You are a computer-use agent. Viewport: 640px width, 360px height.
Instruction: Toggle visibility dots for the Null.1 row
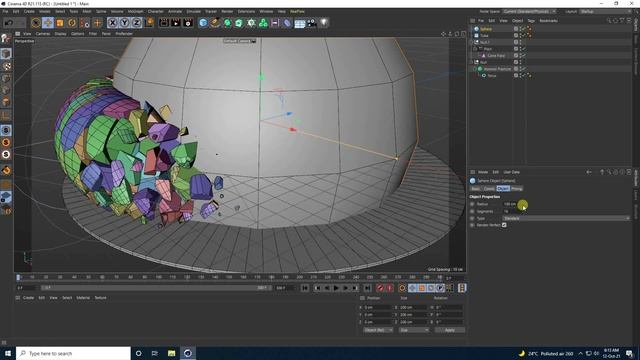point(520,42)
